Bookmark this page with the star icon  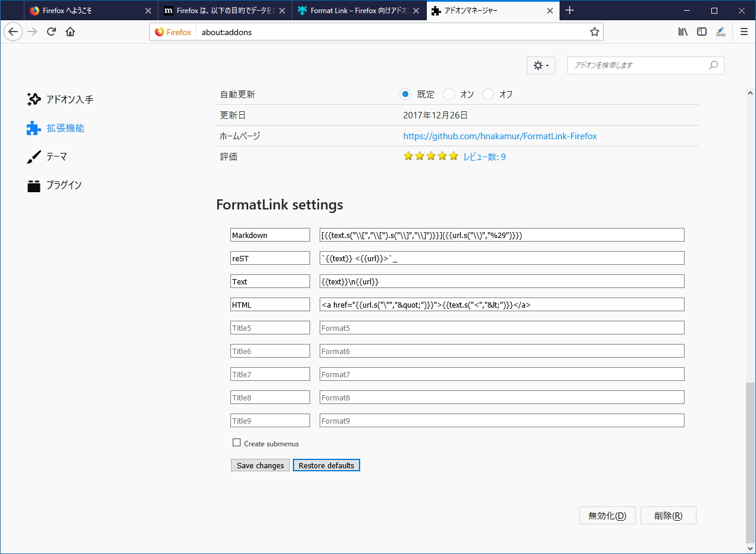[594, 32]
